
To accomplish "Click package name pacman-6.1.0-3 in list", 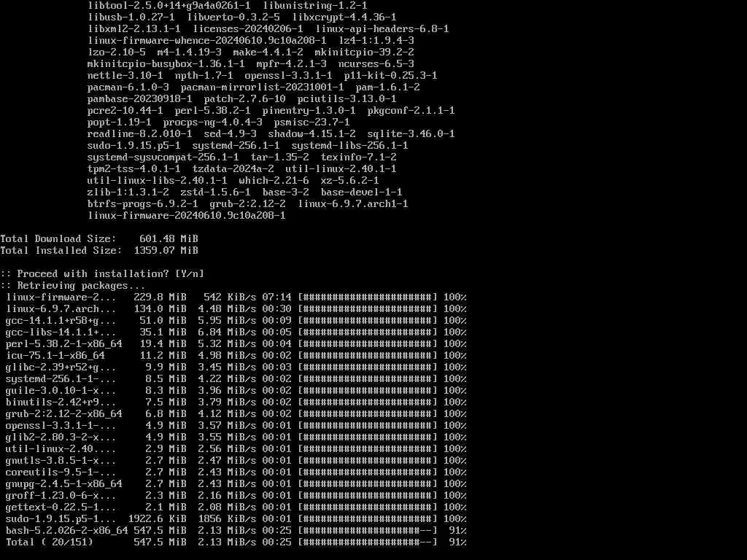I will [128, 87].
